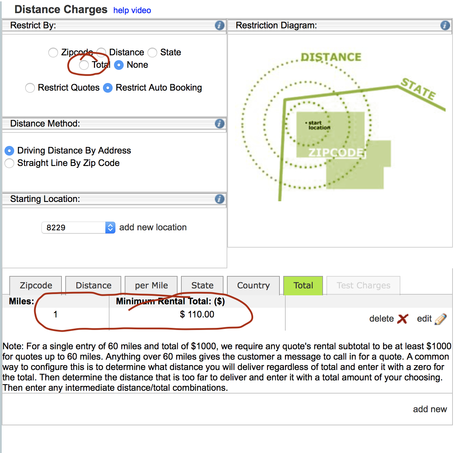Screen dimensions: 476x453
Task: Click the add new location link
Action: coord(153,227)
